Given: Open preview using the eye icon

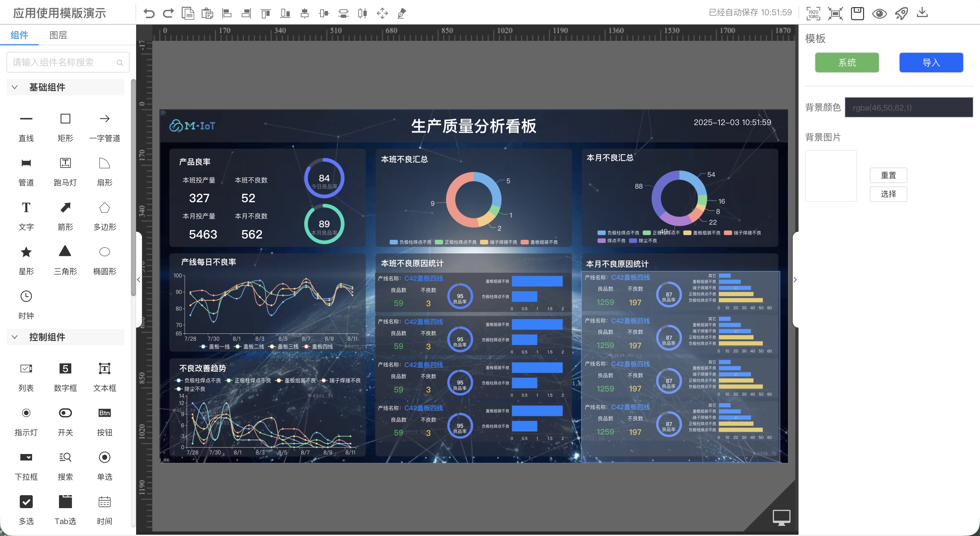Looking at the screenshot, I should pos(879,13).
